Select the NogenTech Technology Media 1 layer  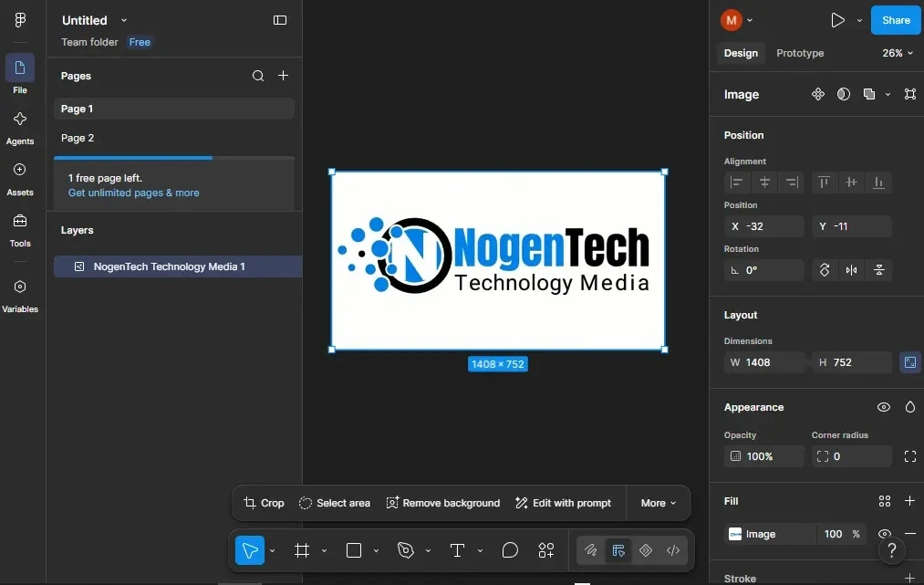click(x=178, y=266)
